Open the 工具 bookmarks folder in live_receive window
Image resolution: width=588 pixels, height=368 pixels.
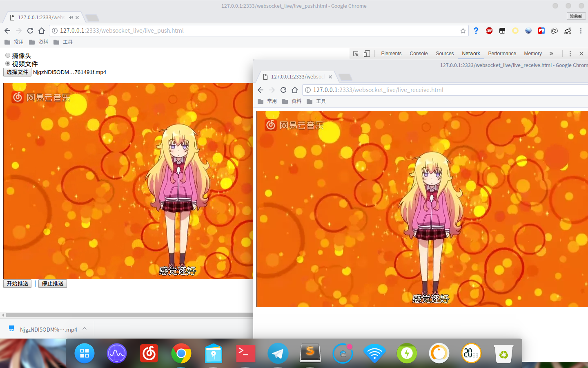(316, 101)
